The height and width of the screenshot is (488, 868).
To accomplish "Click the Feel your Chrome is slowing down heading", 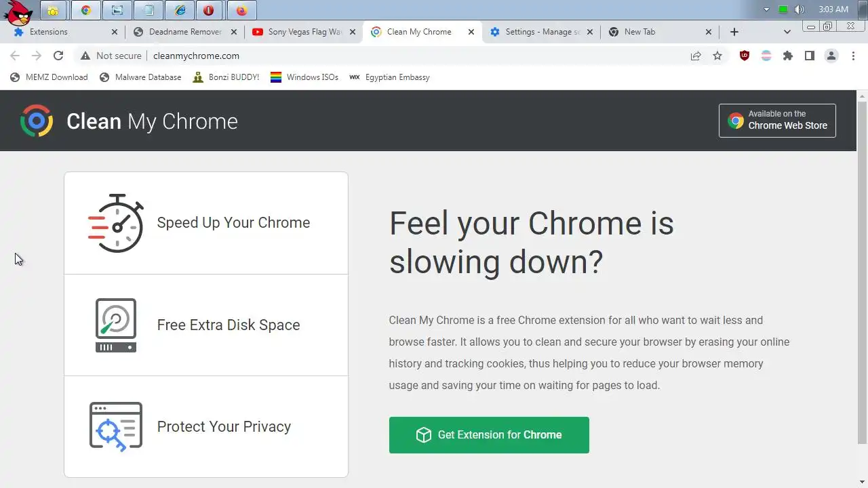I will tap(532, 242).
